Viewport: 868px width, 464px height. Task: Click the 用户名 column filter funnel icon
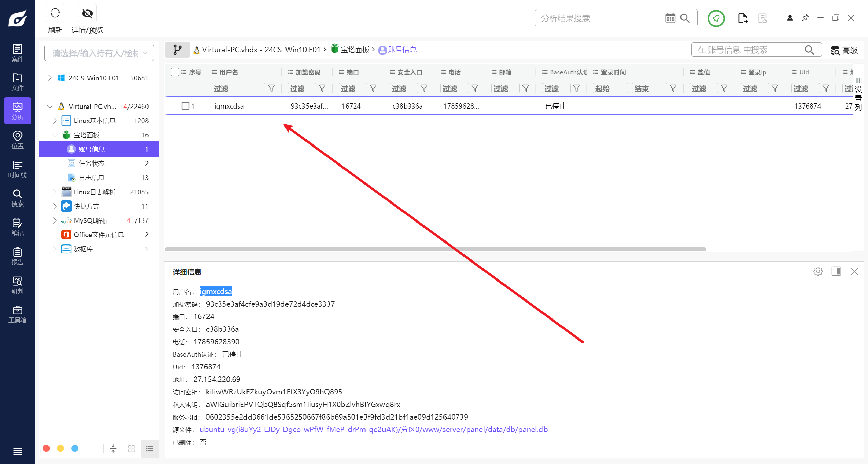(x=271, y=89)
